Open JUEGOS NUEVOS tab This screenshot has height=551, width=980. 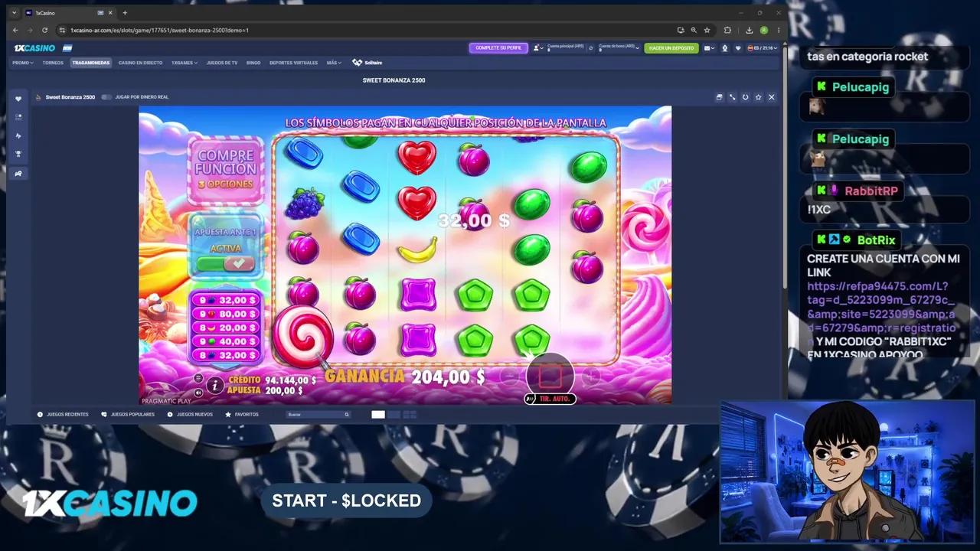coord(190,415)
